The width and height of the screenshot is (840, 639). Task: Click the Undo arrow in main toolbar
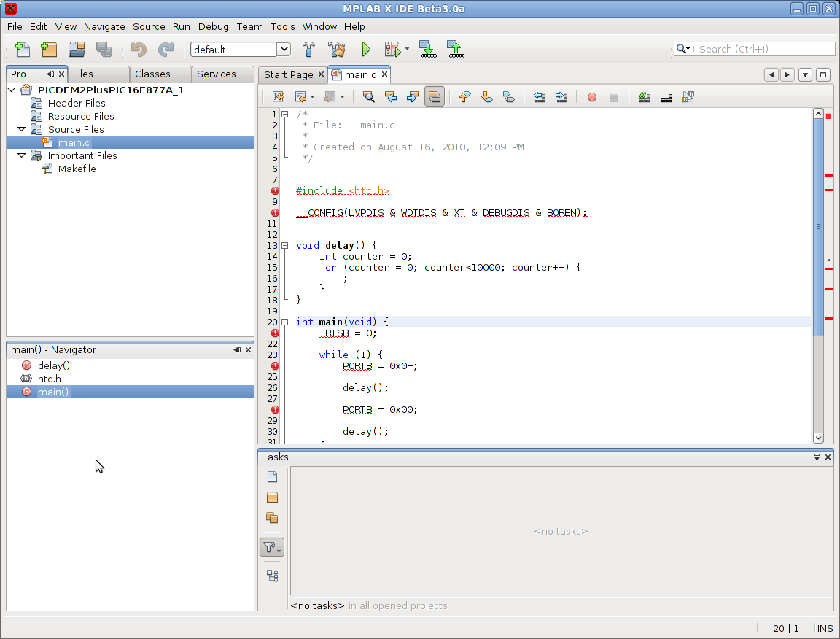click(139, 50)
